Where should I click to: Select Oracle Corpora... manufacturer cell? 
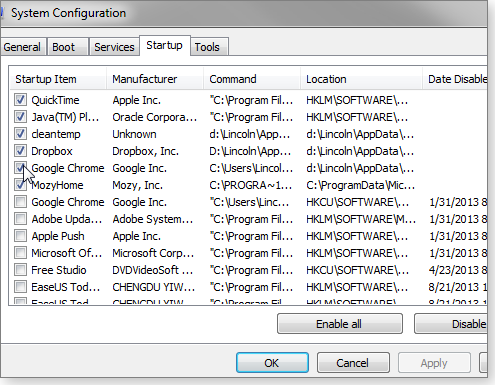click(x=155, y=117)
